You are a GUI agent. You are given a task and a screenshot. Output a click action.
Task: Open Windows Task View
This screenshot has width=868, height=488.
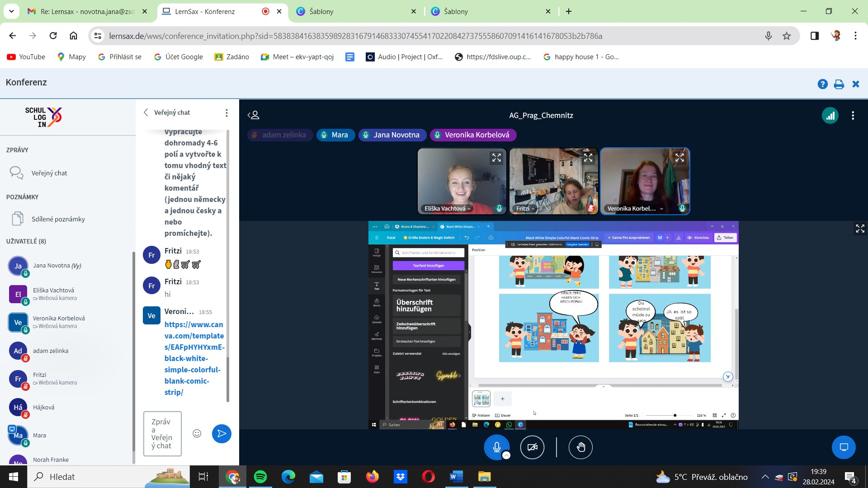point(203,477)
